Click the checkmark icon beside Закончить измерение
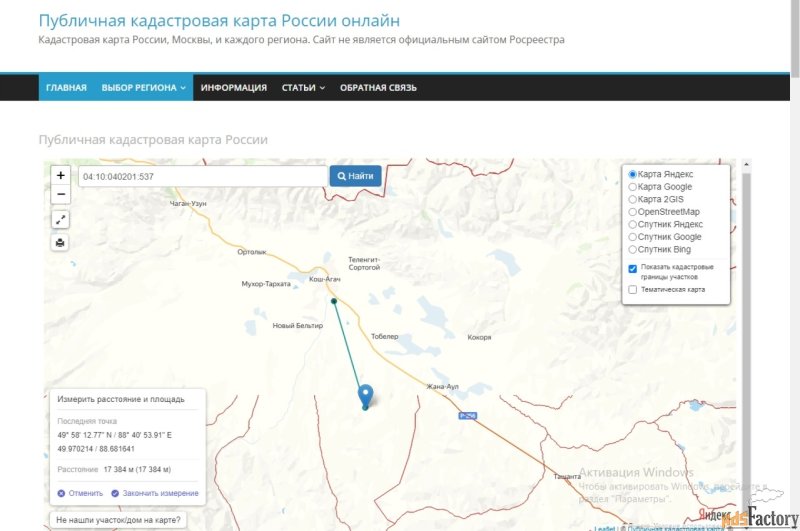This screenshot has height=531, width=800. tap(115, 493)
